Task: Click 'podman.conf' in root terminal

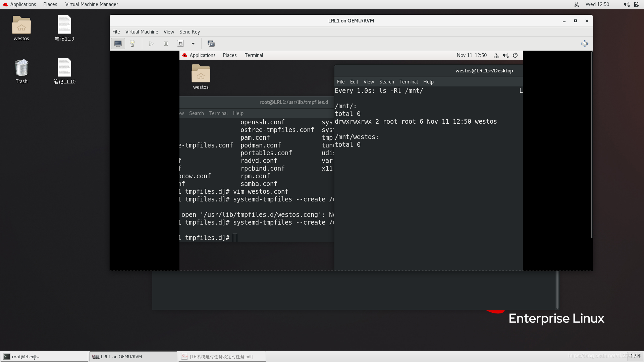Action: [x=261, y=145]
